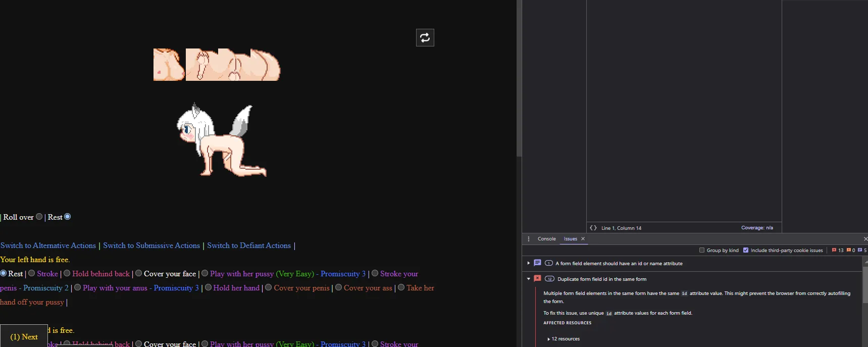Click the pretty print curly braces icon
The width and height of the screenshot is (868, 347).
tap(593, 228)
